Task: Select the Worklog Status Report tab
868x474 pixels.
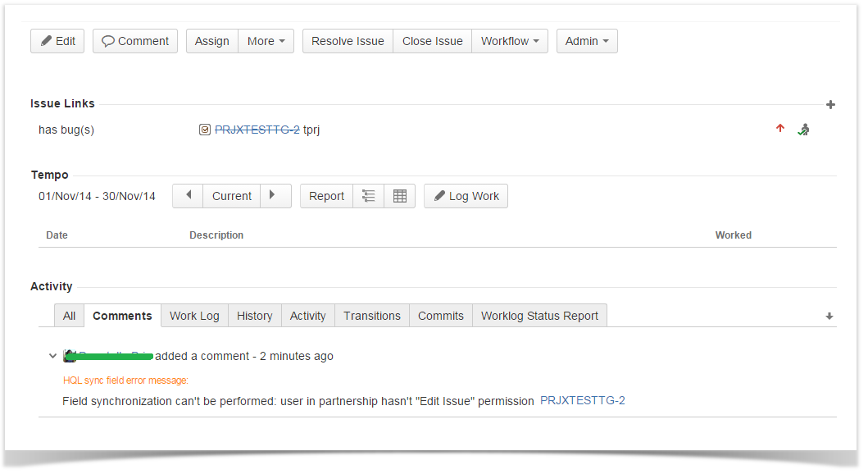Action: click(x=539, y=316)
